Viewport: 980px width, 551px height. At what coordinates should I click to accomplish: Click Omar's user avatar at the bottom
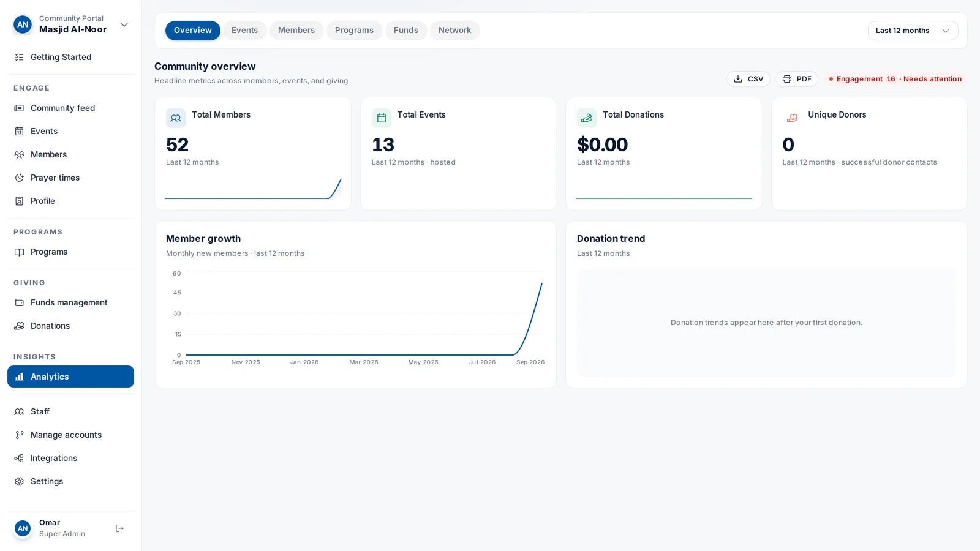tap(23, 528)
